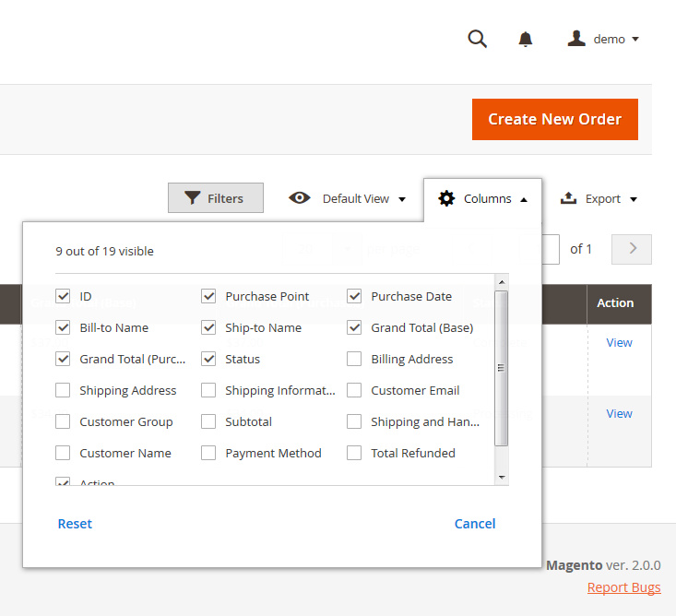The width and height of the screenshot is (676, 616).
Task: Enable the Shipping and Han... column
Action: tap(354, 421)
